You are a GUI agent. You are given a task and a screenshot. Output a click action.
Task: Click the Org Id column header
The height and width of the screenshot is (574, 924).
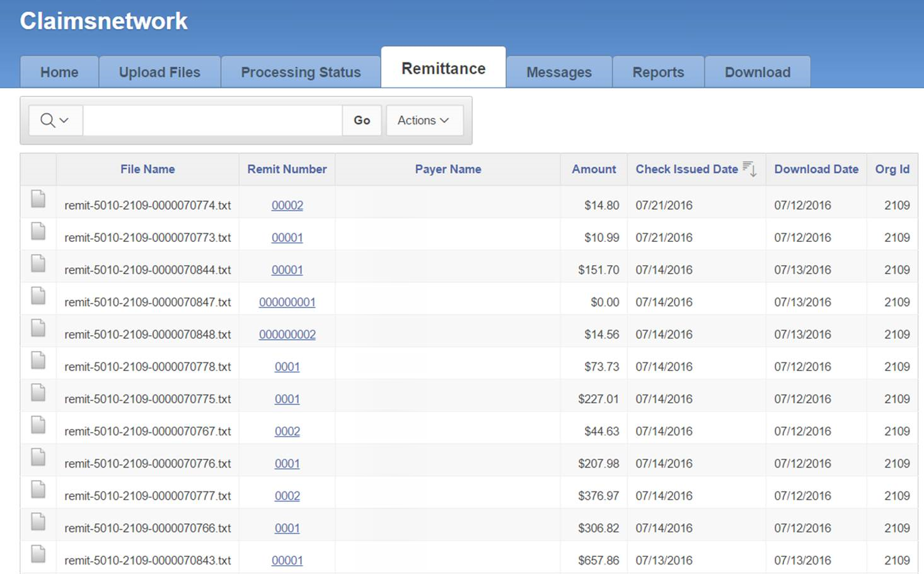892,169
